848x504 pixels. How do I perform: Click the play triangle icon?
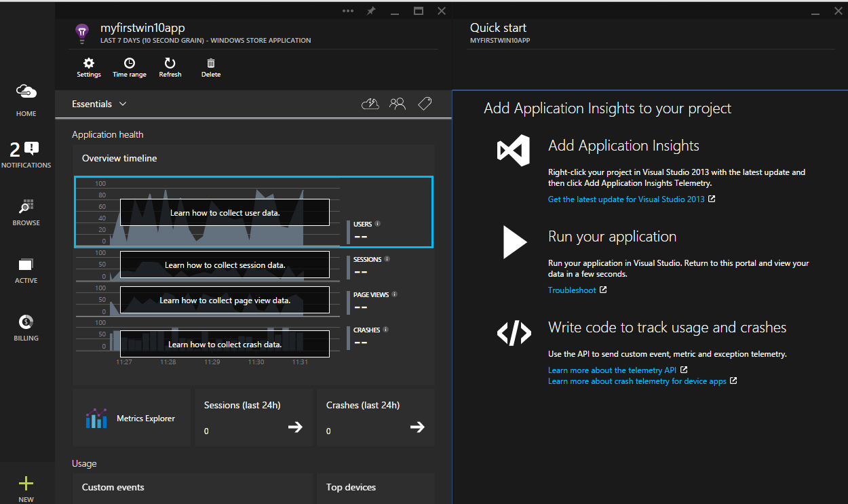point(515,242)
